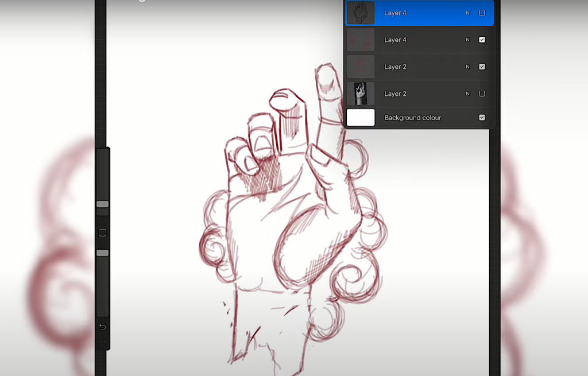Tap the square modify button between sliders
588x376 pixels.
pos(102,233)
